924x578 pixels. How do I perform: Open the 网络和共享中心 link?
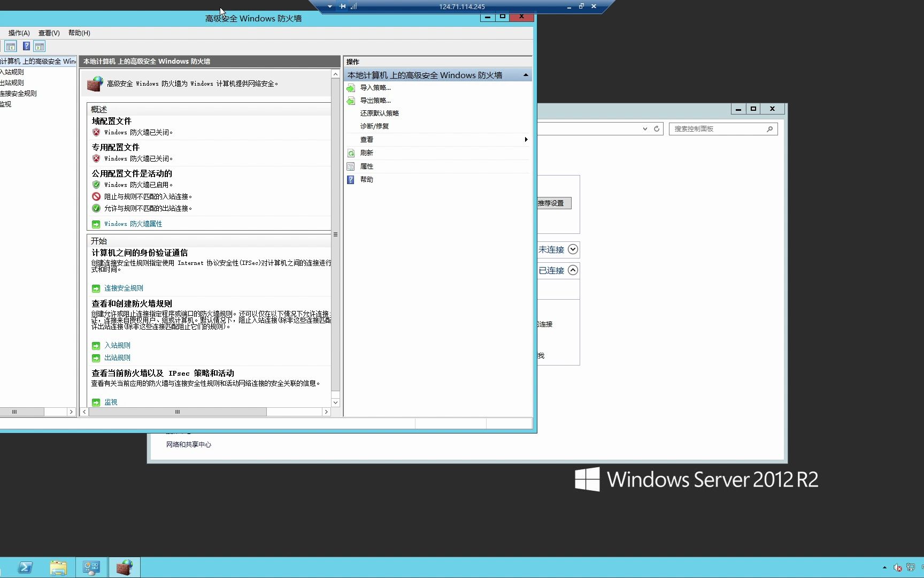point(189,445)
